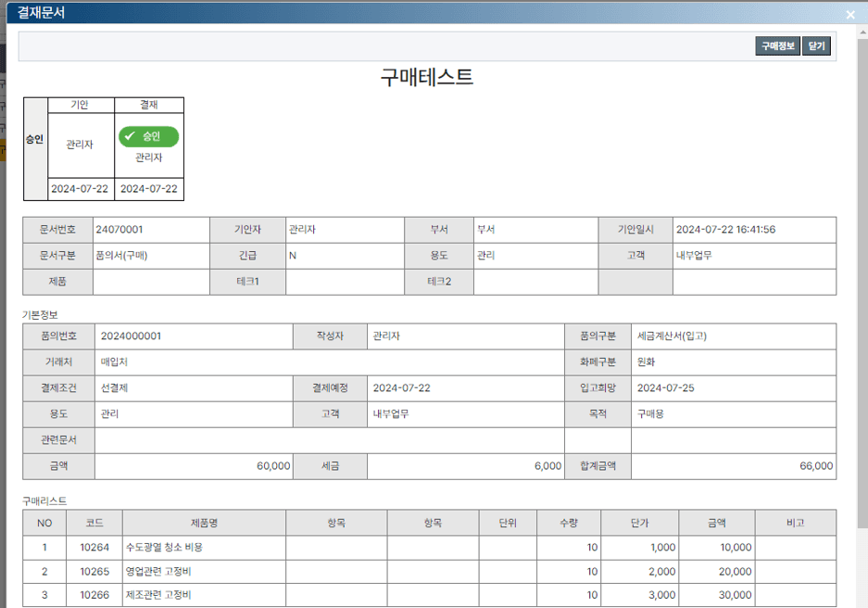
Task: Click the 구매정보 button
Action: pyautogui.click(x=777, y=46)
